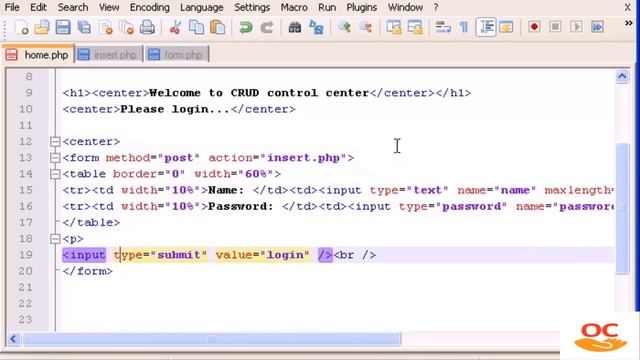The image size is (640, 360).
Task: Open the question mark help menu
Action: [x=436, y=7]
